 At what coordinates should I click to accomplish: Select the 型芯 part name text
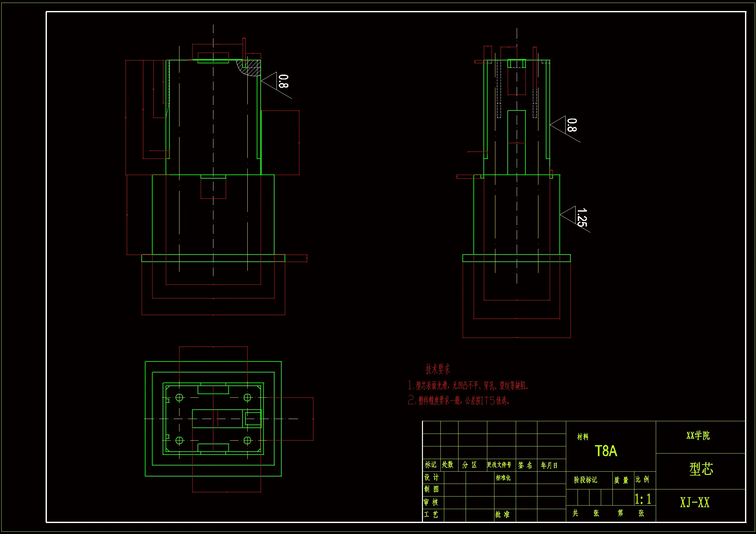click(701, 469)
